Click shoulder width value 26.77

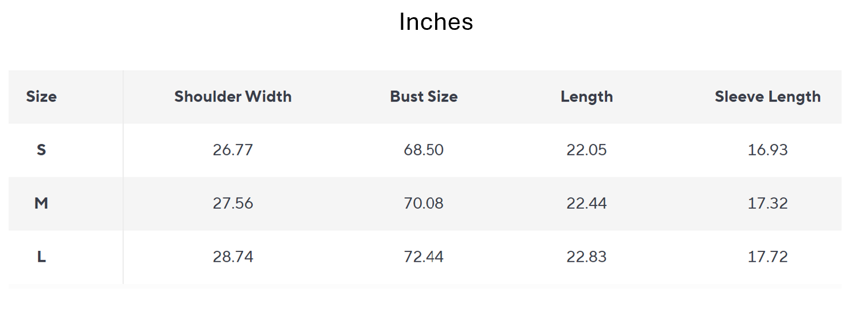click(233, 150)
